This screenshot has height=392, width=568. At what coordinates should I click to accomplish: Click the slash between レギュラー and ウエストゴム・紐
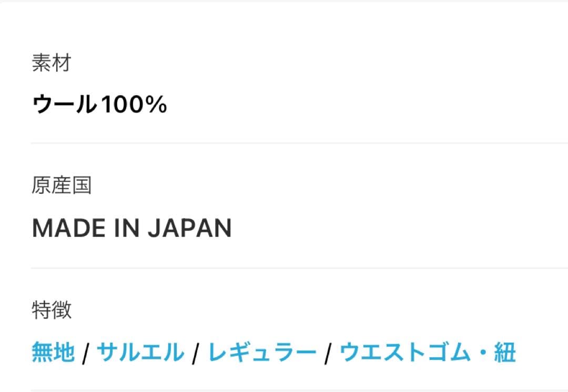[328, 354]
